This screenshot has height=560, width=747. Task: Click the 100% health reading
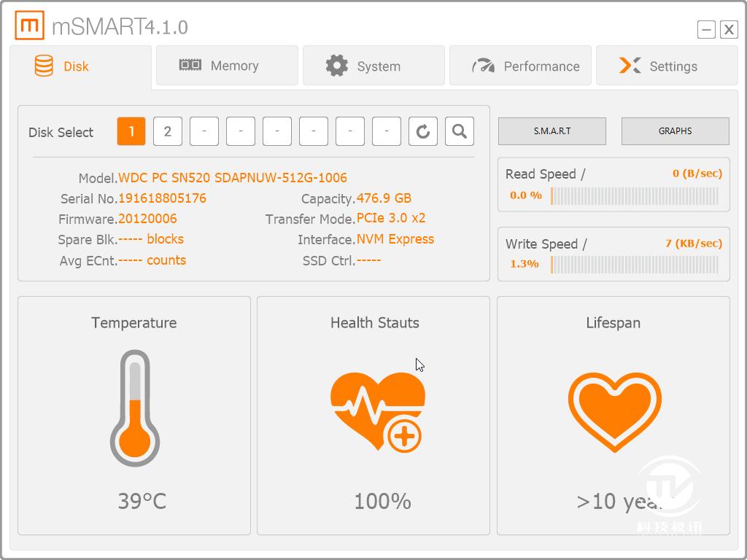(x=382, y=502)
